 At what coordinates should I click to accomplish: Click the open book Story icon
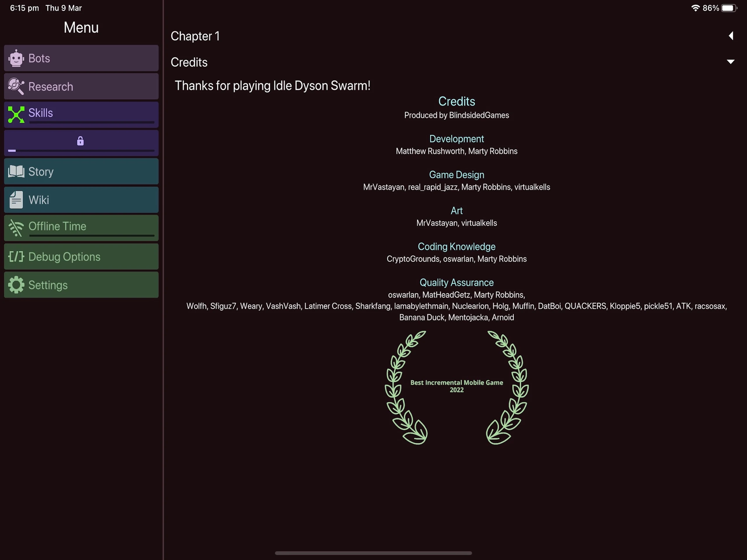point(16,171)
